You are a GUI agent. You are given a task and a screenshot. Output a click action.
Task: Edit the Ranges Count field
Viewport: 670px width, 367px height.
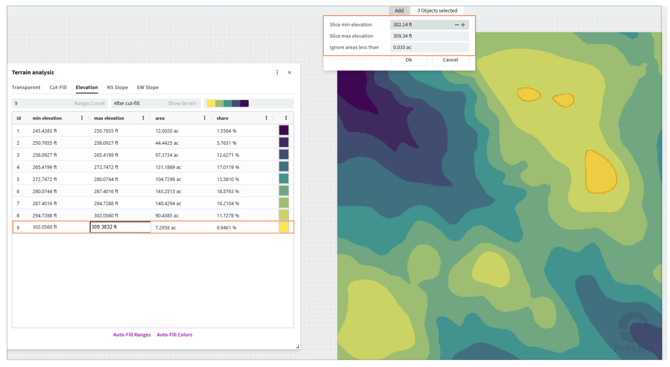[60, 103]
